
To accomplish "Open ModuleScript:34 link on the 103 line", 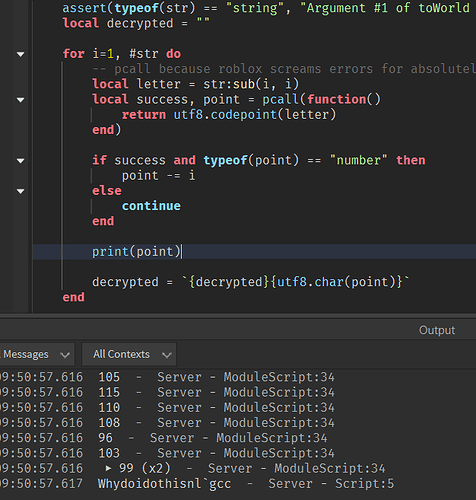I will [279, 453].
